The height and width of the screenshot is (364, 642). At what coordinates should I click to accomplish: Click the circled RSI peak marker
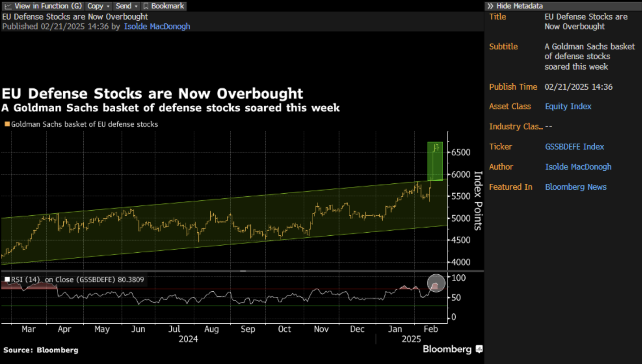436,283
